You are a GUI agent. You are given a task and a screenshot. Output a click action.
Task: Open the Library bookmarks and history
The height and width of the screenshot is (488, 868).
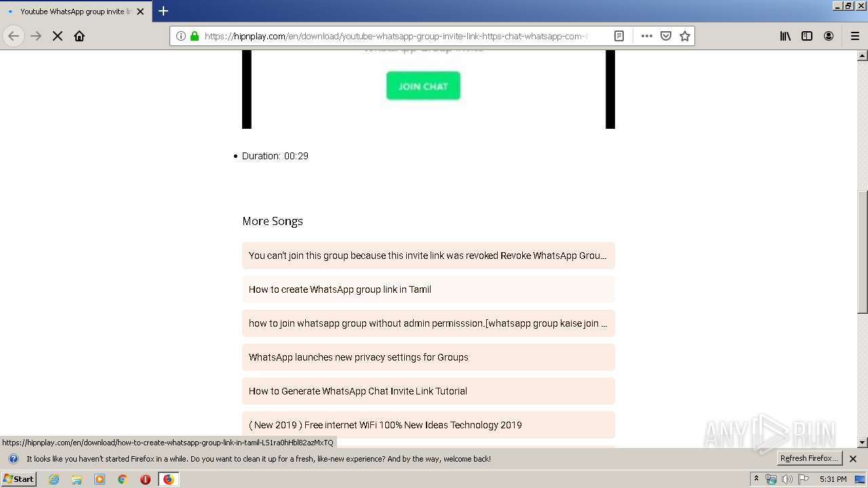(x=785, y=36)
